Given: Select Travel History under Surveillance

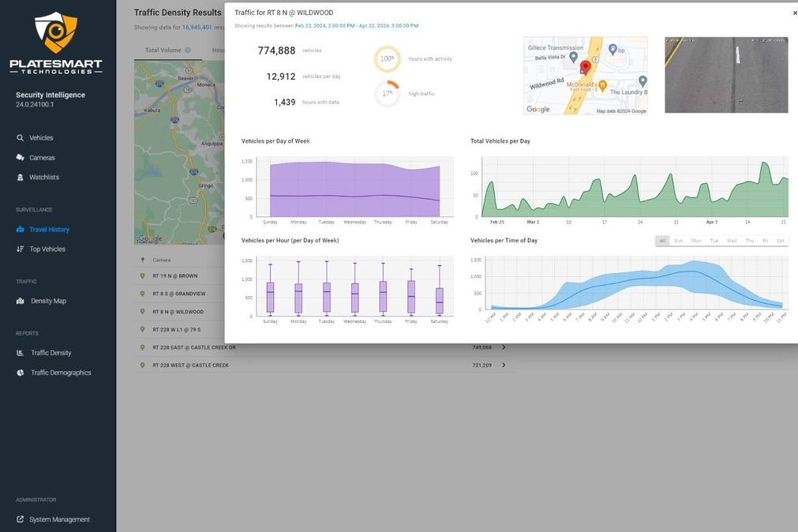Looking at the screenshot, I should 43,229.
